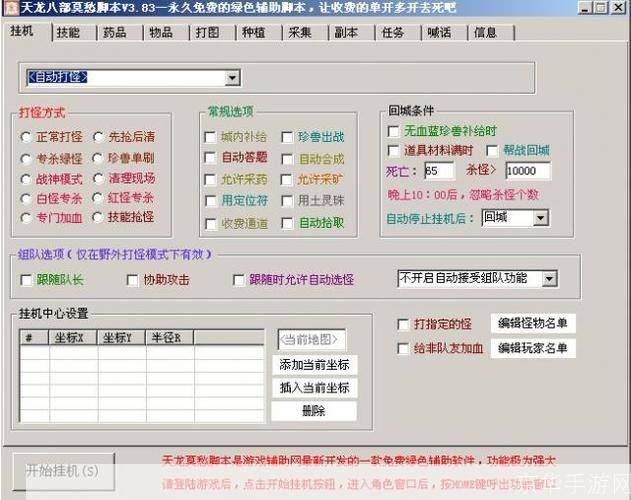The width and height of the screenshot is (631, 500).
Task: Click the 死亡 count input field
Action: pyautogui.click(x=439, y=171)
